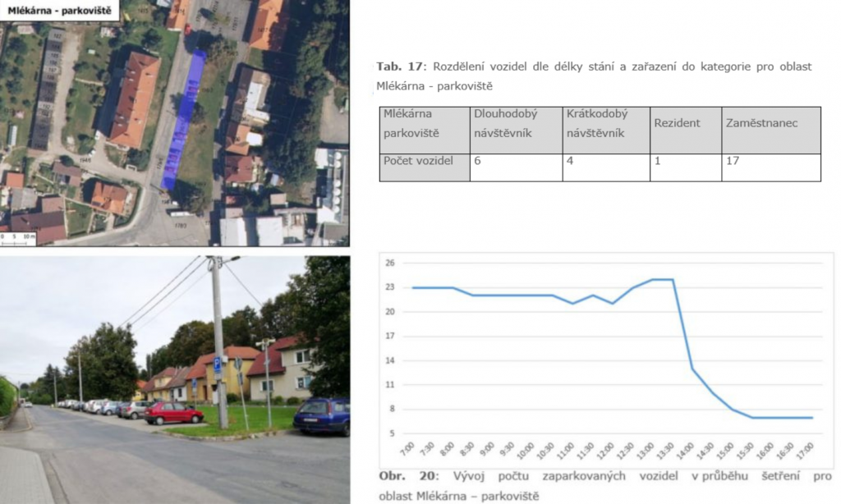Image resolution: width=841 pixels, height=504 pixels.
Task: Click the "Obr. 20" figure caption label
Action: [x=401, y=476]
